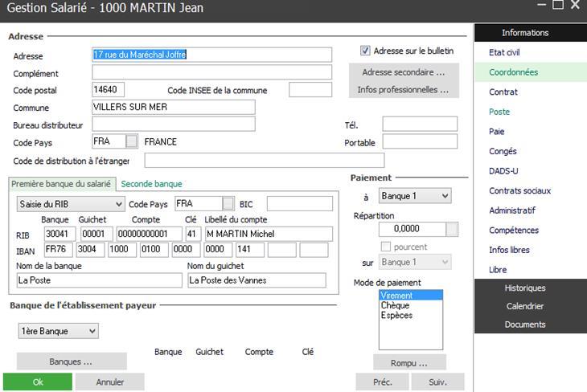Click the BIC input field
Viewport: 587px width, 392px height.
pos(299,203)
